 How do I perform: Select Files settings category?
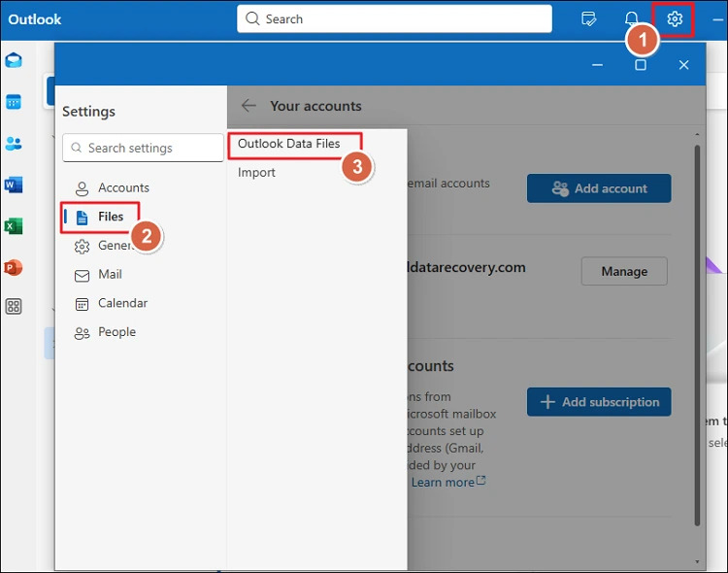pos(110,217)
